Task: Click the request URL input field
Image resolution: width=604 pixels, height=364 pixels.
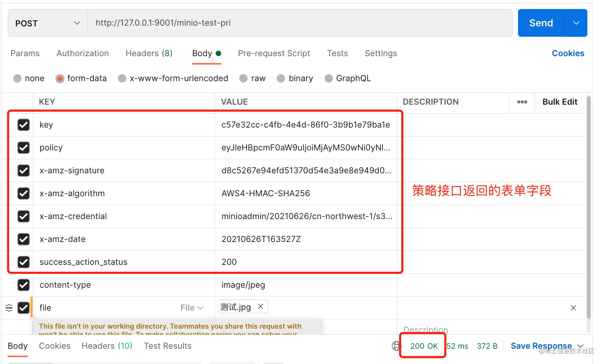Action: click(300, 23)
